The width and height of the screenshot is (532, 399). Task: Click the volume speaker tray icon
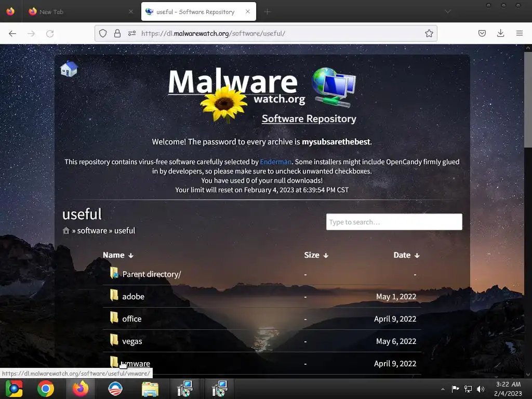(x=481, y=389)
